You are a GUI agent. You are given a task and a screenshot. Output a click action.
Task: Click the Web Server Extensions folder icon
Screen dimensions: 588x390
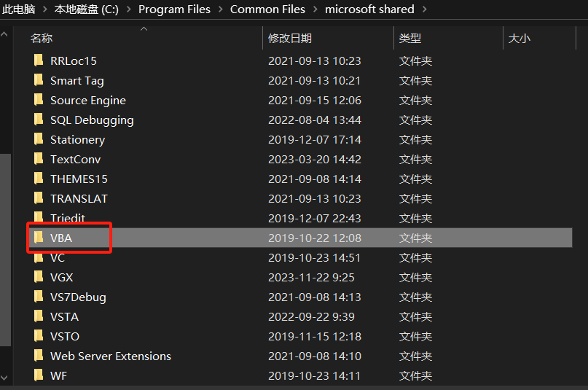pos(39,356)
